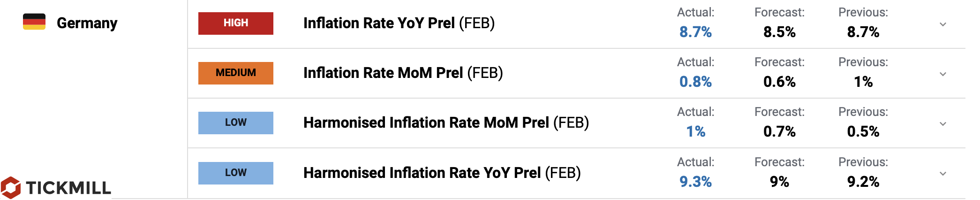Open the Inflation Rate YoY Prel event
This screenshot has height=200, width=980.
[x=399, y=23]
